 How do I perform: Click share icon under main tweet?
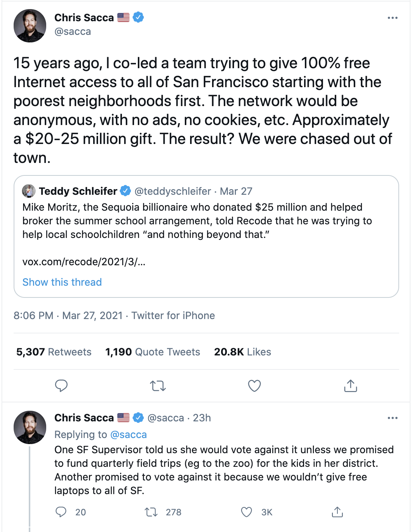pyautogui.click(x=351, y=386)
